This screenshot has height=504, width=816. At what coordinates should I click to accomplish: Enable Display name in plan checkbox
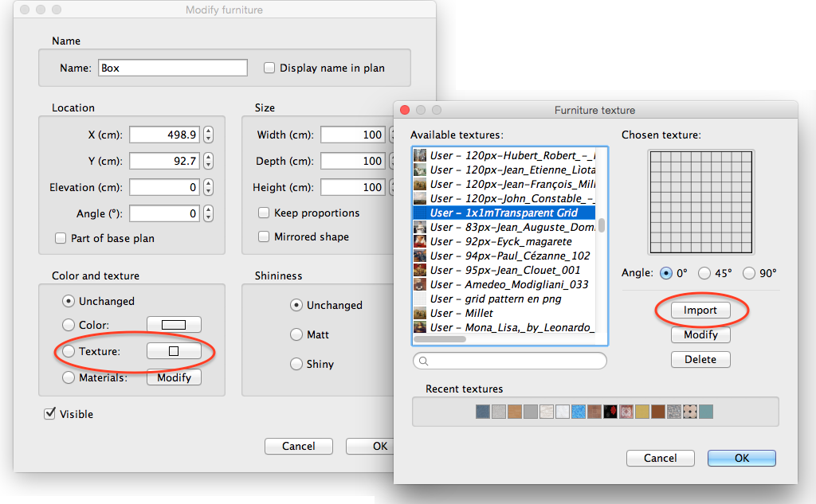[x=269, y=68]
